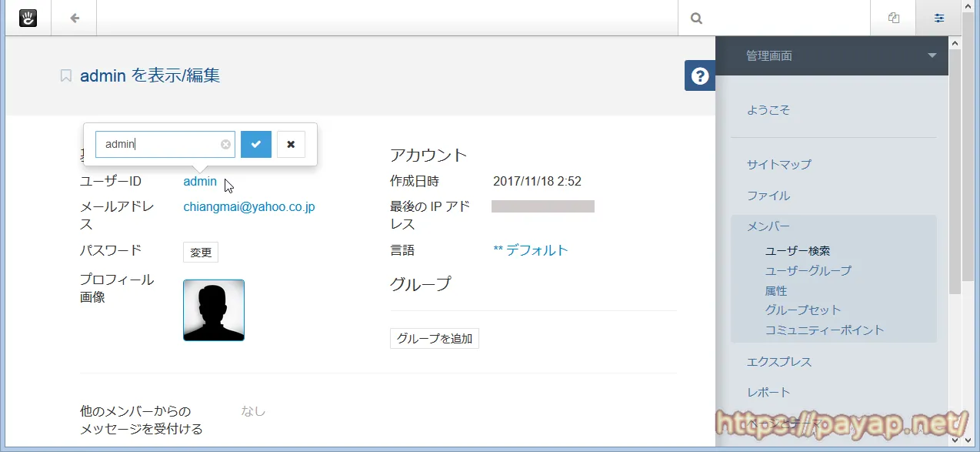This screenshot has width=980, height=452.
Task: Clear the username field text
Action: [x=225, y=144]
